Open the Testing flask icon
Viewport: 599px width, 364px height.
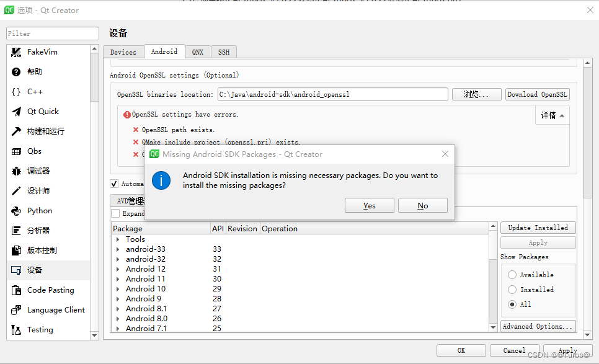click(16, 330)
